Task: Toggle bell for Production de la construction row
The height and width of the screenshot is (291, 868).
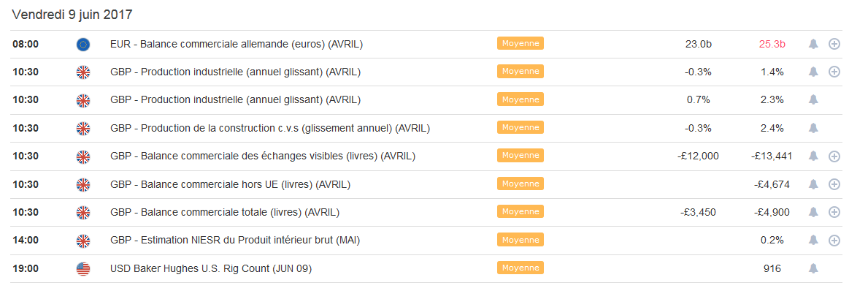Action: tap(813, 128)
